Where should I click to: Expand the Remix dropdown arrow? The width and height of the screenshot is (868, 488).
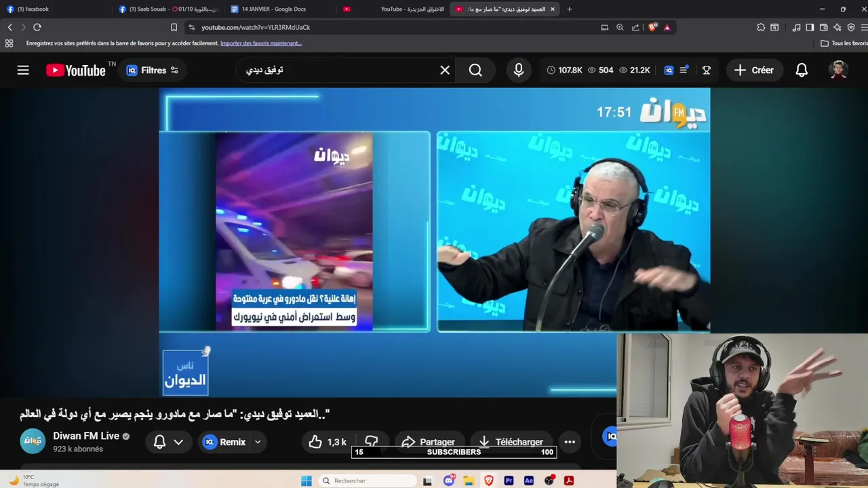(258, 442)
